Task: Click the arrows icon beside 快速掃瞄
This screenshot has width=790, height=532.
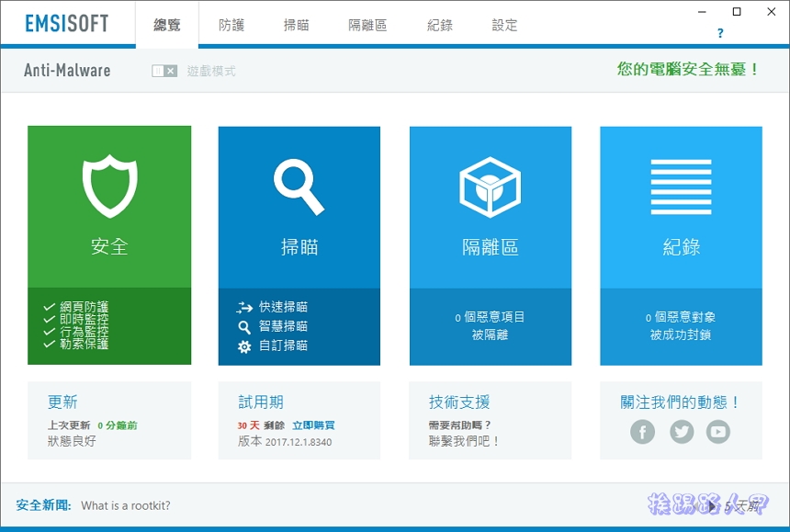Action: [x=244, y=307]
